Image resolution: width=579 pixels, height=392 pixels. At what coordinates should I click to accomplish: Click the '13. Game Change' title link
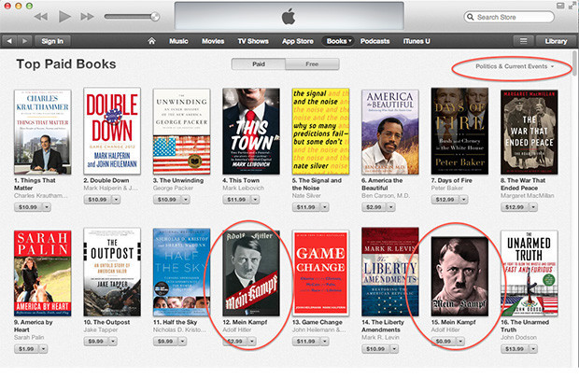[318, 322]
